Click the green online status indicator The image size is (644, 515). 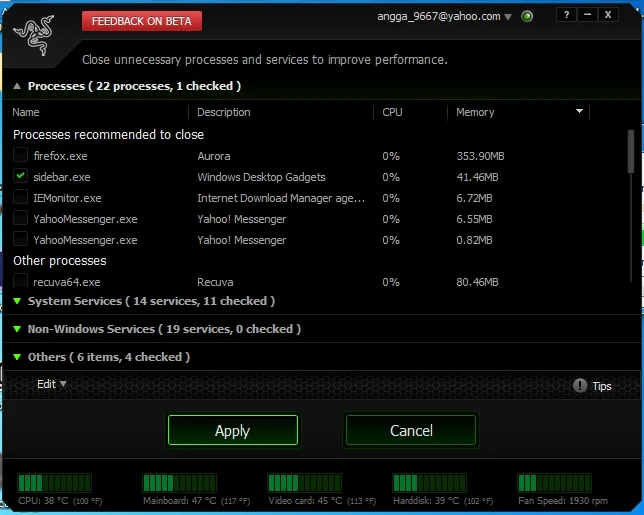527,16
